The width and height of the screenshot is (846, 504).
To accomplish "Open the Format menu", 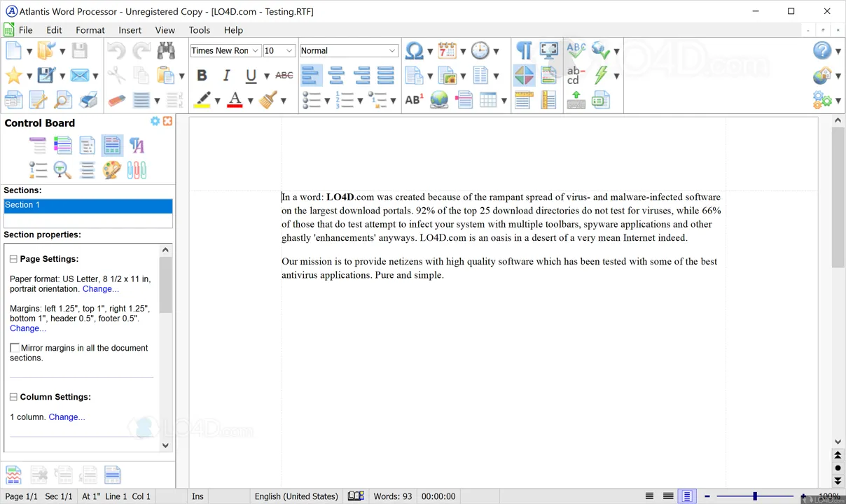I will point(90,30).
